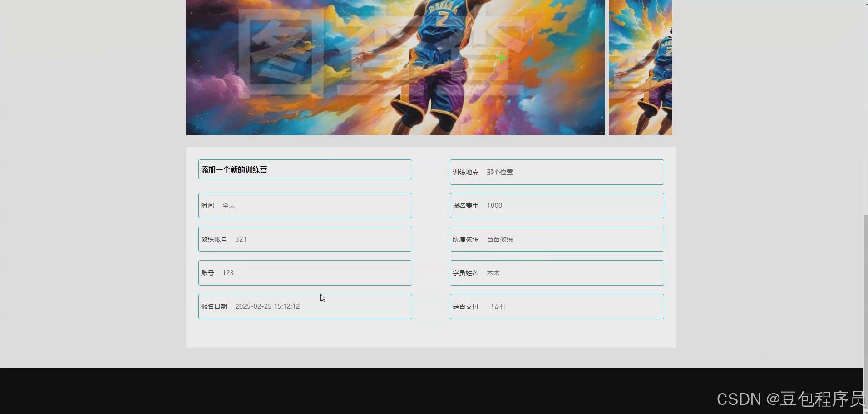This screenshot has height=414, width=868.
Task: Click the 教练账号 field showing 321
Action: (x=305, y=239)
